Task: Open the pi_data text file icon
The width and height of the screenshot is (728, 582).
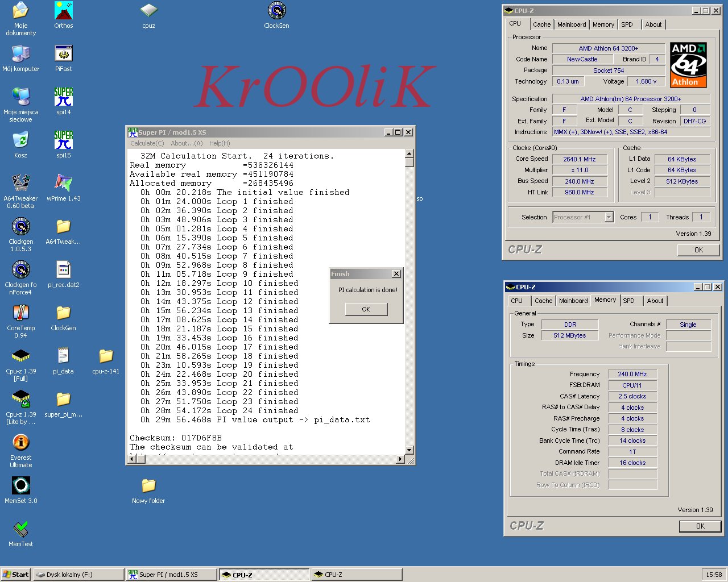Action: pos(63,361)
